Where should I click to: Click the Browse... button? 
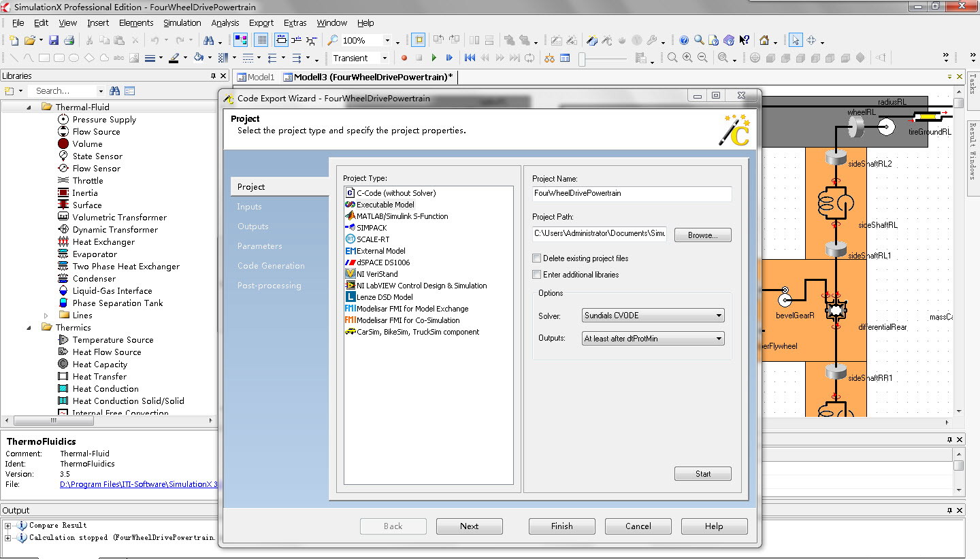coord(703,235)
